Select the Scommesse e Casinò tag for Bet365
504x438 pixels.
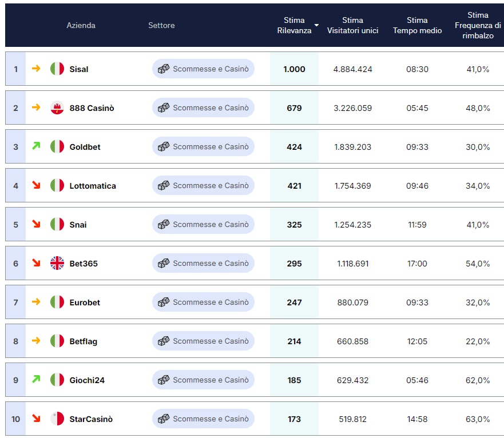[203, 263]
